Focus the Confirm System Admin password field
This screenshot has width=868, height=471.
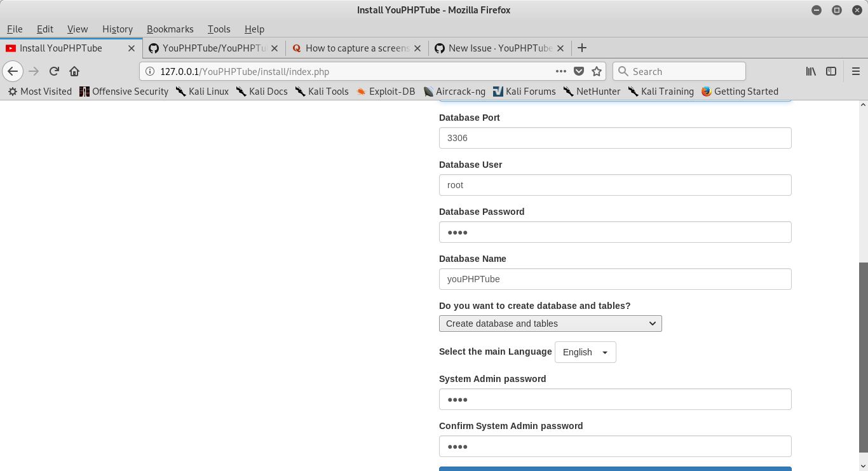pos(615,446)
